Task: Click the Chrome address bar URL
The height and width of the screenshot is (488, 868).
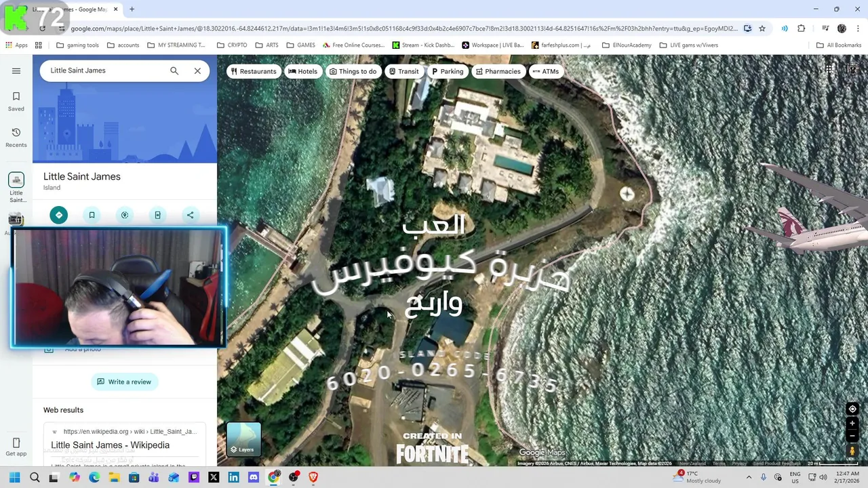Action: click(x=403, y=28)
